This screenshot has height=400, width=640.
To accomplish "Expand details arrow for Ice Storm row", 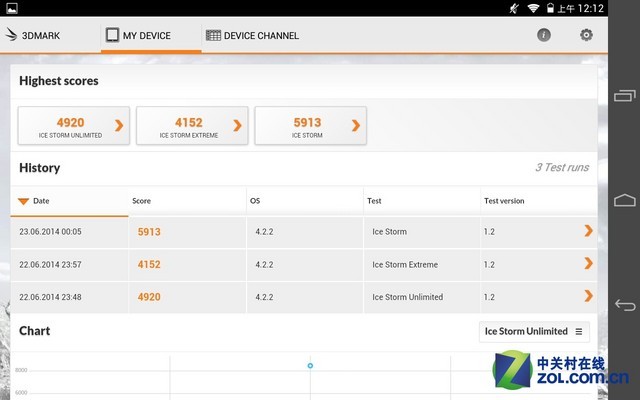I will (588, 231).
